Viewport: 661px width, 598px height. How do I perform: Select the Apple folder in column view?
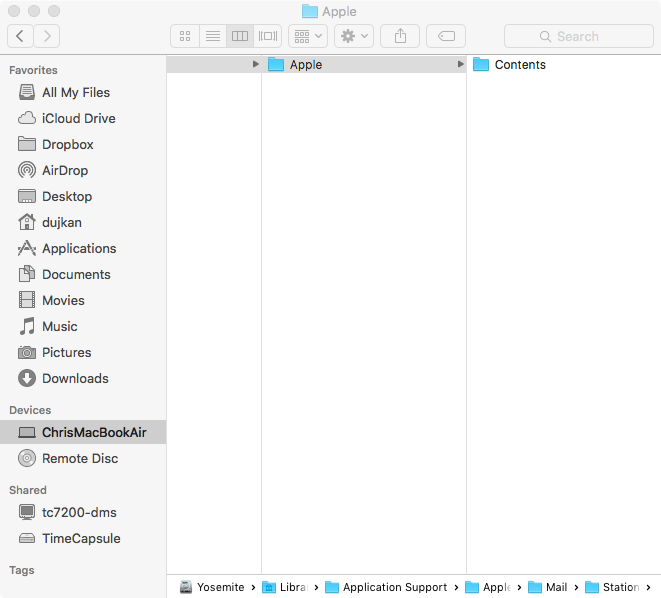click(364, 64)
